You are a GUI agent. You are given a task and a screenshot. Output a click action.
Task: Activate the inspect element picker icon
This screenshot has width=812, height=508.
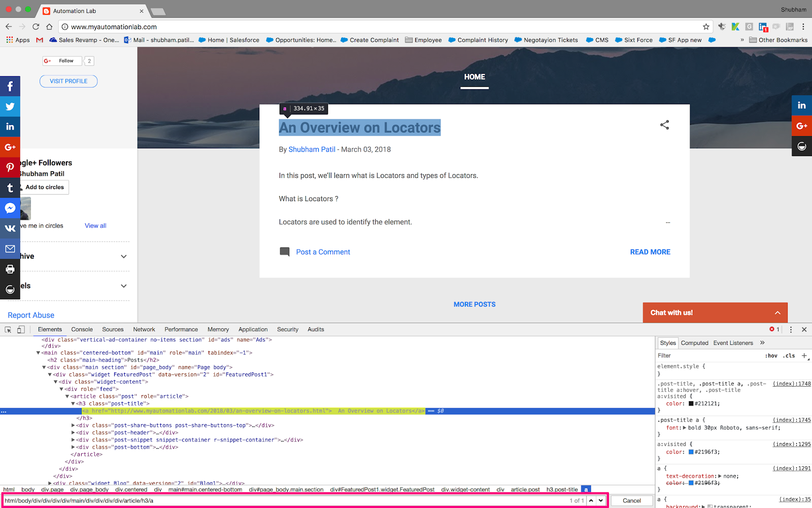click(8, 329)
